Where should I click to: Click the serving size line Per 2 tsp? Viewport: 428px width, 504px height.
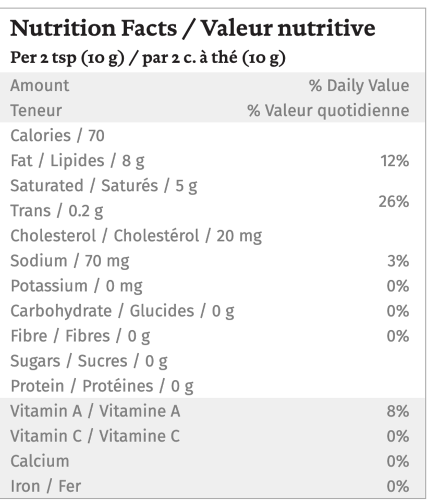[x=148, y=58]
